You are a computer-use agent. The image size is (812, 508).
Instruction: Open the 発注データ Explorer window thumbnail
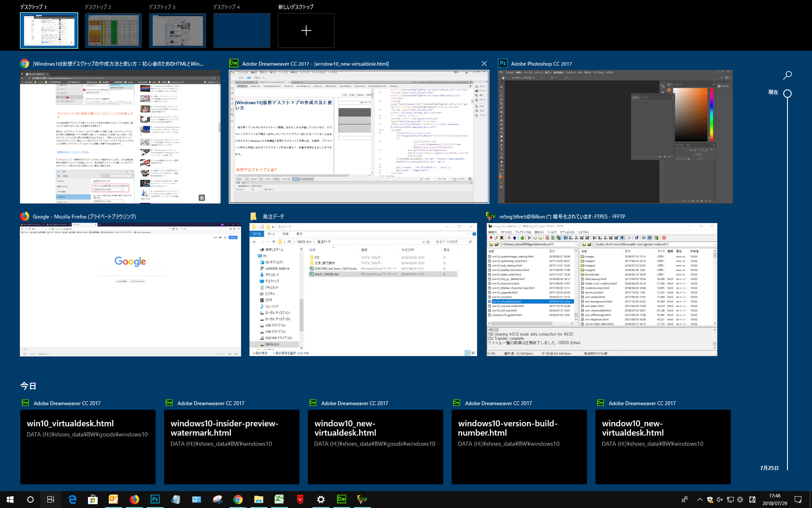363,290
